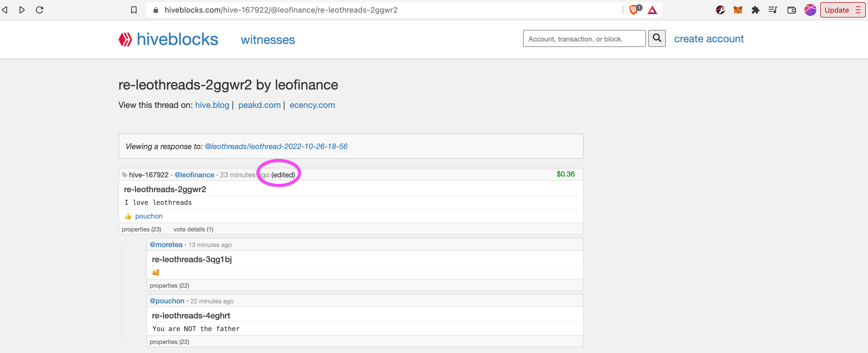
Task: Click the re-leothreads-3qg1bj reply title
Action: pyautogui.click(x=192, y=259)
